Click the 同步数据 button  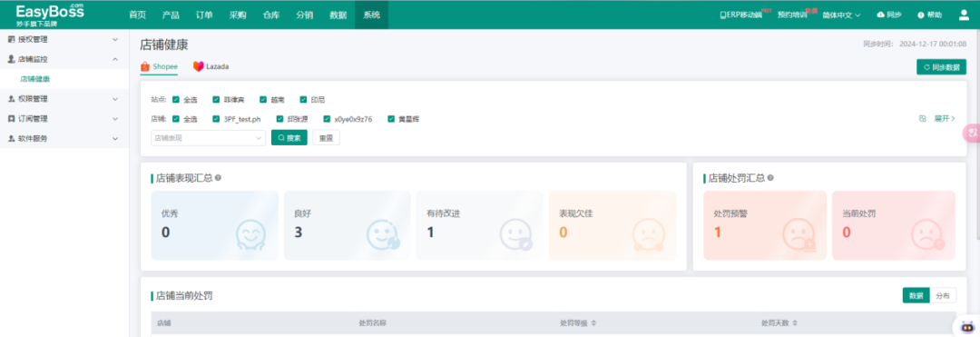pyautogui.click(x=941, y=67)
